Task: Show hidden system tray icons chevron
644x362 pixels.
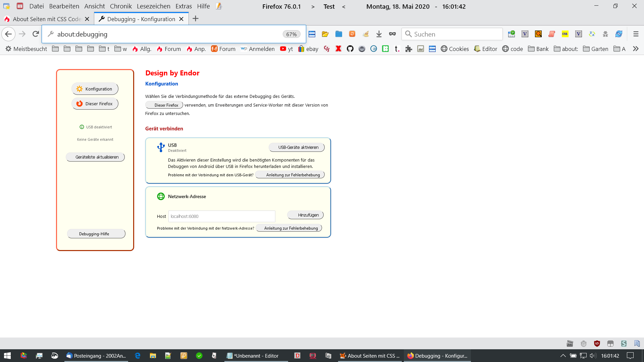Action: point(563,356)
